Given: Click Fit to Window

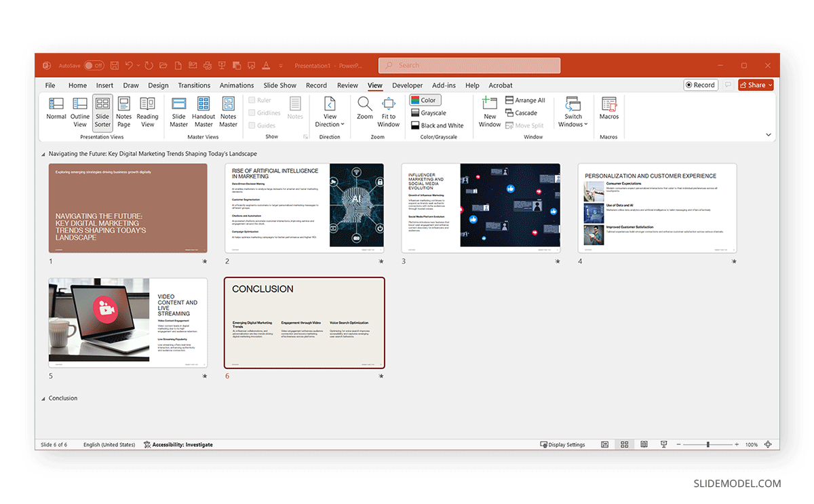Looking at the screenshot, I should [389, 111].
